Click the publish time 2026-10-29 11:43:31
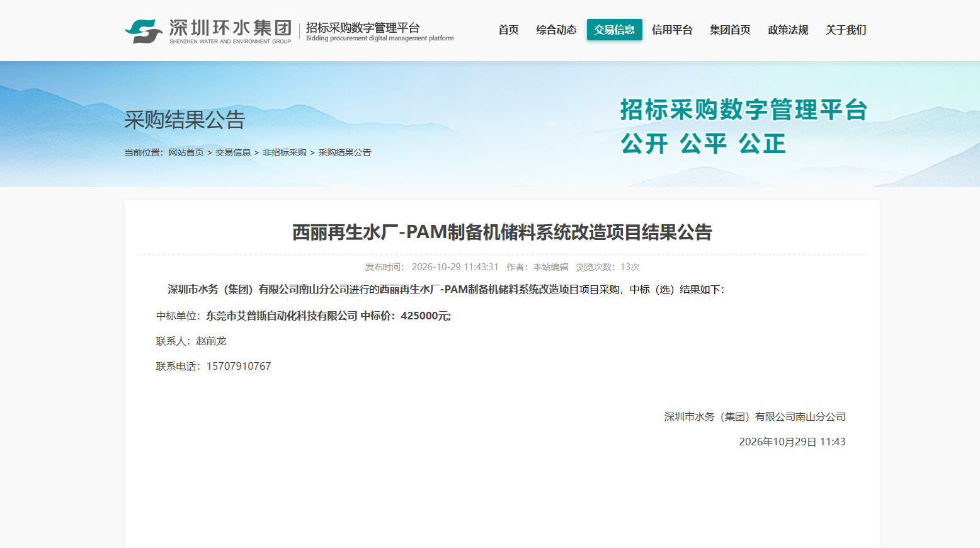Screen dimensions: 980x548 click(x=455, y=267)
